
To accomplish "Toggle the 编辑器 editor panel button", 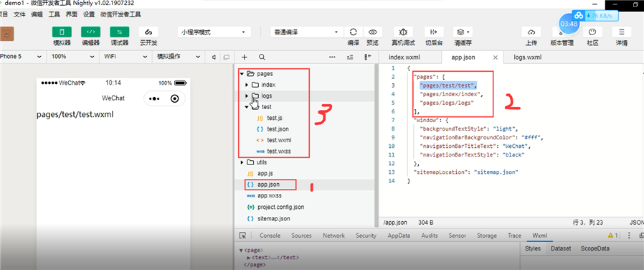I will pos(90,32).
